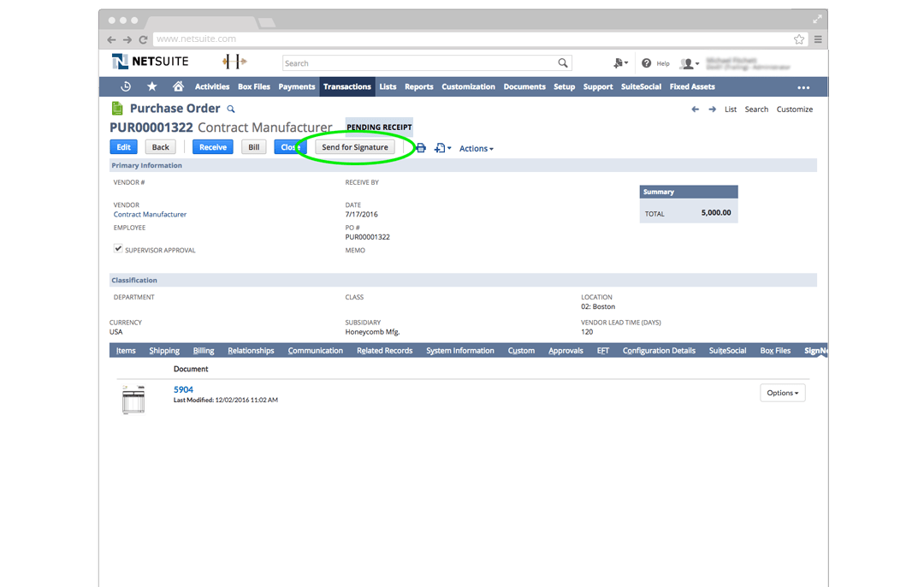Image resolution: width=924 pixels, height=587 pixels.
Task: Open the Help icon
Action: click(x=647, y=63)
